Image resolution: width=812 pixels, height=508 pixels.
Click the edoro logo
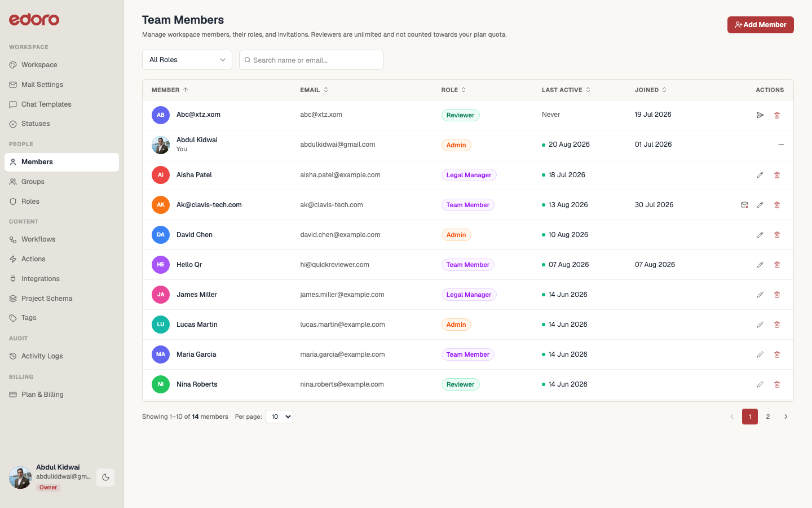tap(34, 20)
